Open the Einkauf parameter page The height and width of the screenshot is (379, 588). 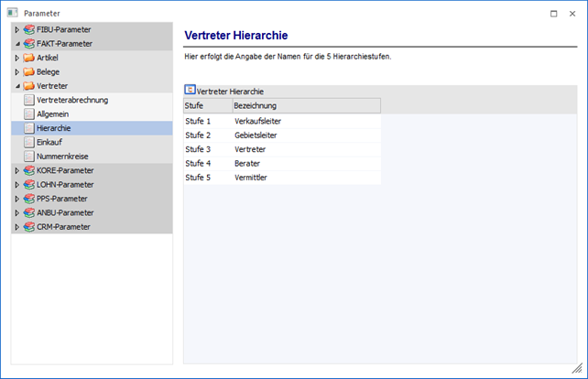(49, 142)
